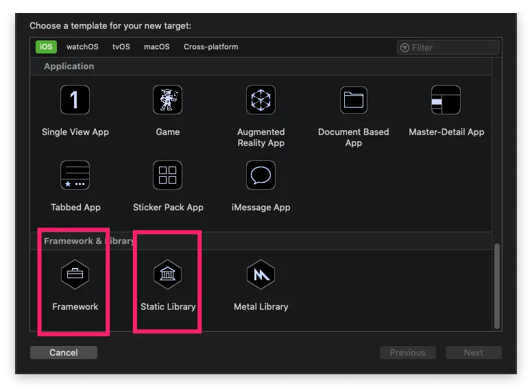
Task: Click the Tabbed App label
Action: 75,207
